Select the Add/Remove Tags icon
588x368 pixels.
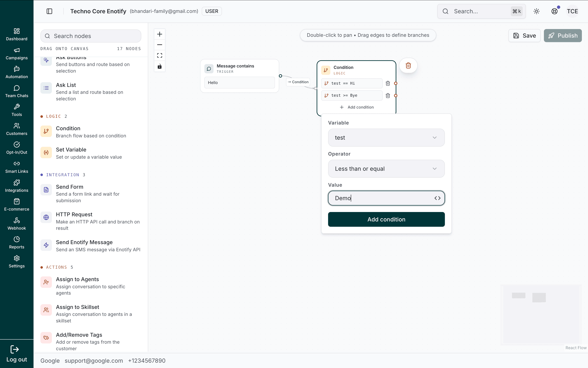46,338
